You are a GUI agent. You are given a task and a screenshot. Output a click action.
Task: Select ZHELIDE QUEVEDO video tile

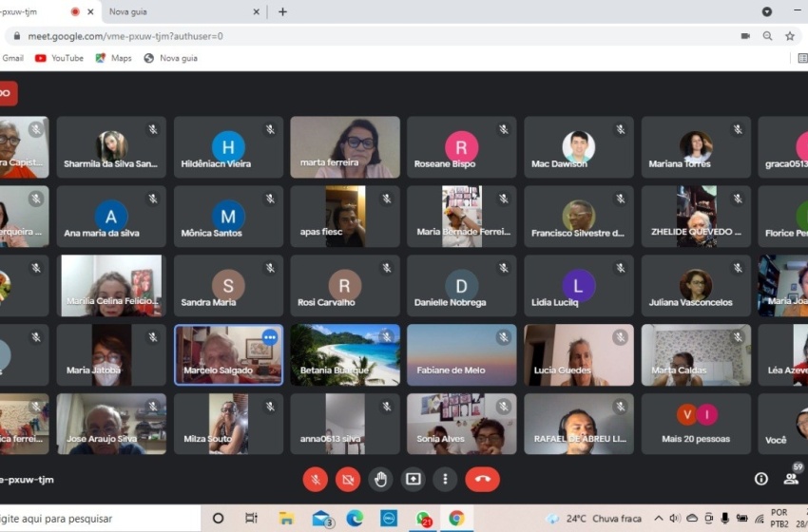coord(696,217)
